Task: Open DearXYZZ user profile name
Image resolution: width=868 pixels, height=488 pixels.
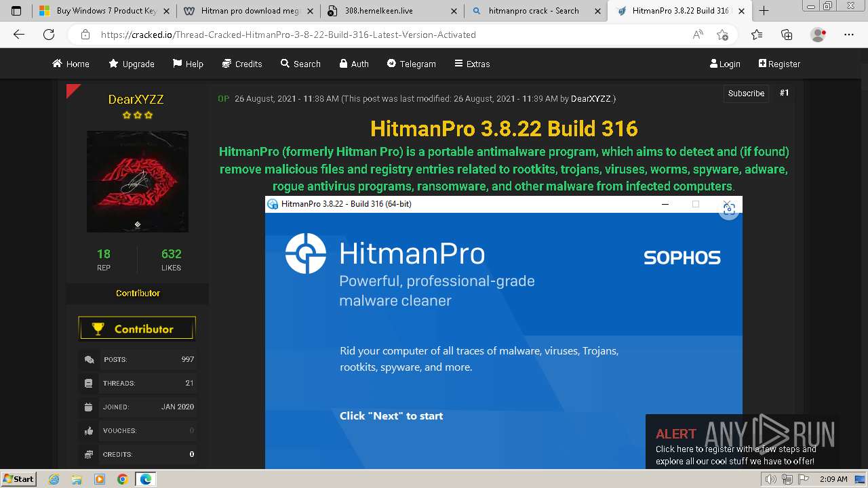Action: coord(136,100)
